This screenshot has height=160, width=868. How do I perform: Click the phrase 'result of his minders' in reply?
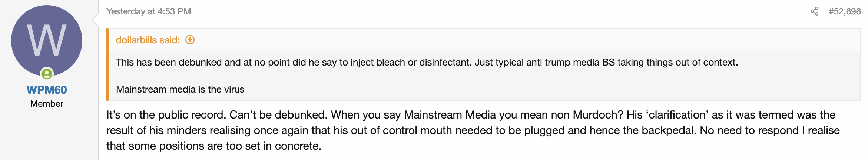[x=156, y=130]
